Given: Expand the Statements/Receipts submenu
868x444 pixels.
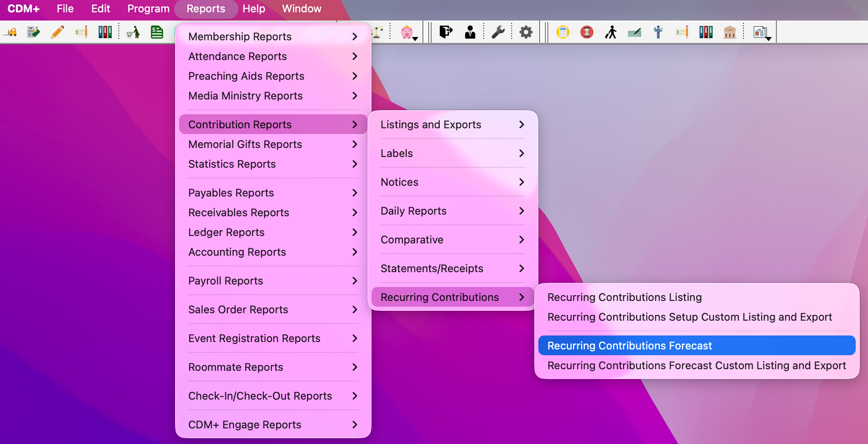Looking at the screenshot, I should [452, 268].
